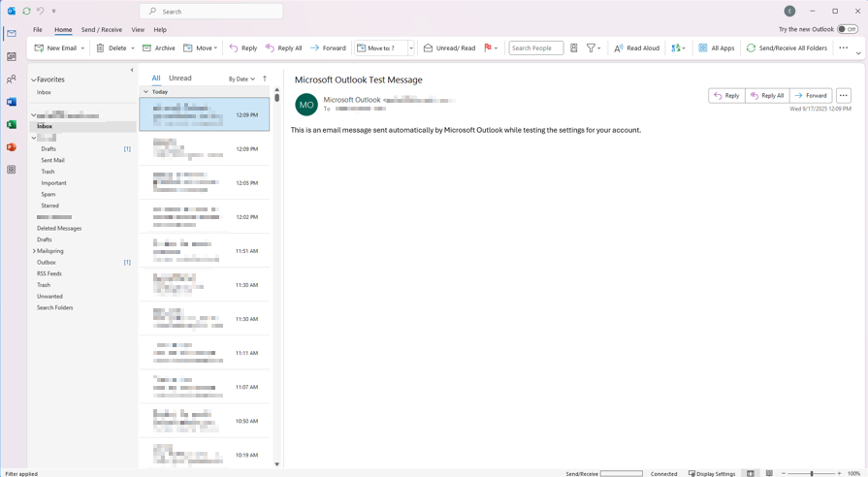Open the account profile avatar E
The width and height of the screenshot is (868, 477).
point(789,11)
